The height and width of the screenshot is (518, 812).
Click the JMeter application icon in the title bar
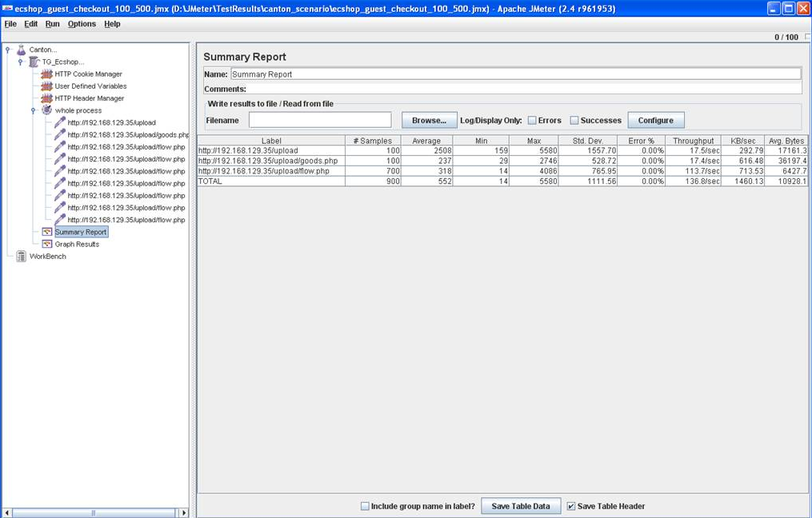coord(7,8)
